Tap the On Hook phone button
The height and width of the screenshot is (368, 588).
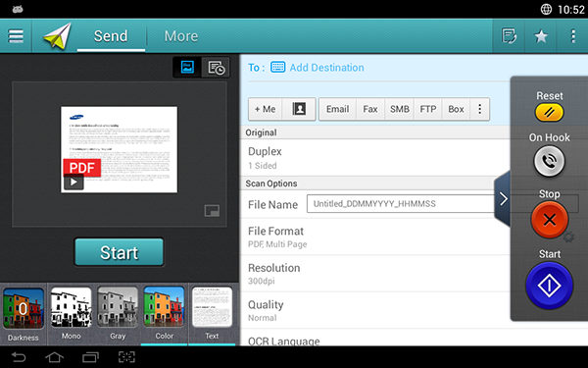(x=549, y=161)
